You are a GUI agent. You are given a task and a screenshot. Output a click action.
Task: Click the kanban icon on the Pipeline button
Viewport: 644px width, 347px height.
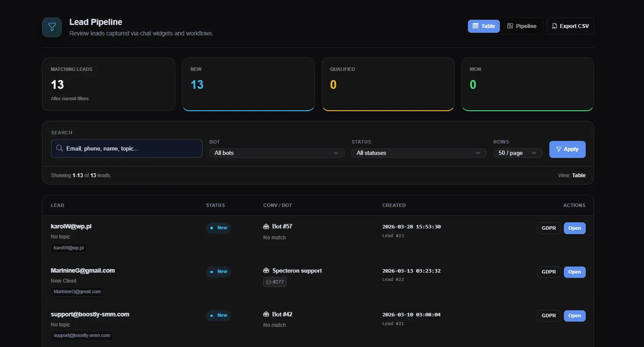pyautogui.click(x=510, y=26)
